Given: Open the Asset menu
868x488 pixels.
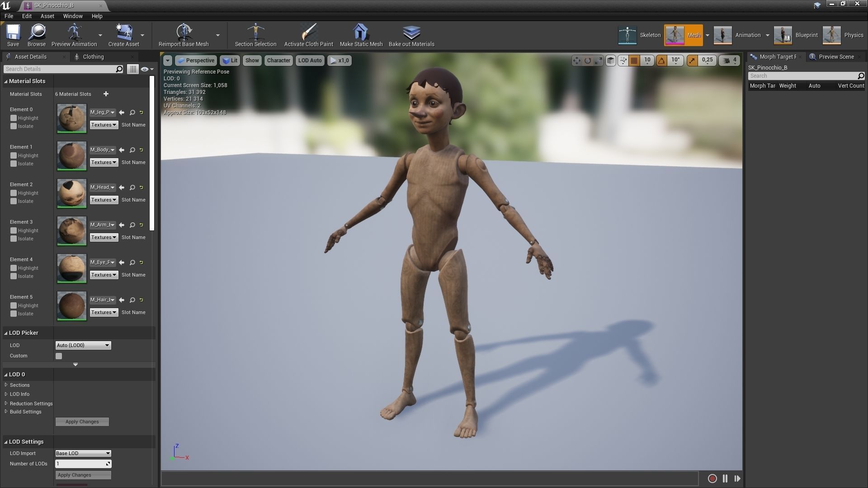Looking at the screenshot, I should tap(47, 16).
